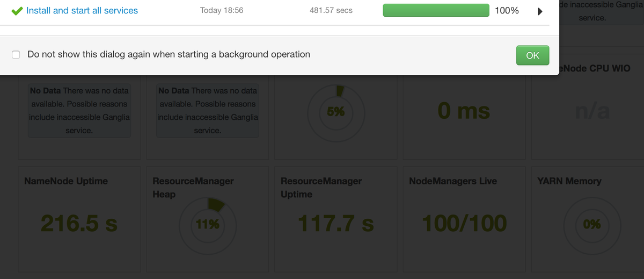Click the 100% completion label
The image size is (644, 279).
click(x=507, y=10)
